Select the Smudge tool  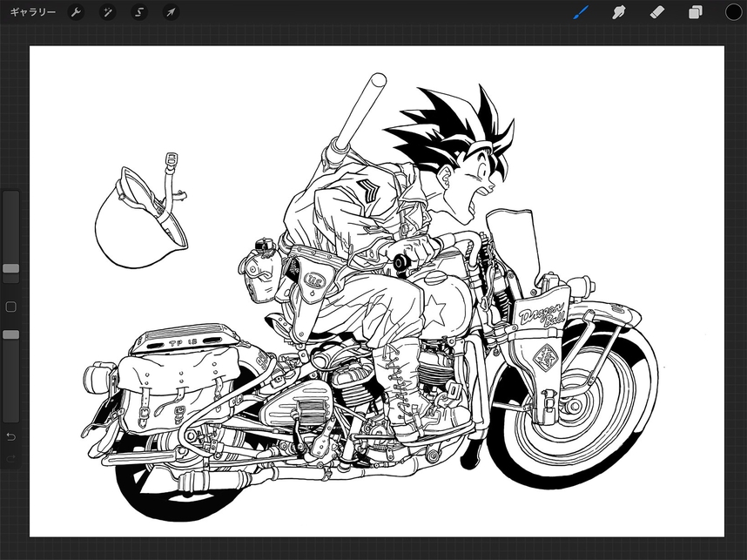(620, 12)
